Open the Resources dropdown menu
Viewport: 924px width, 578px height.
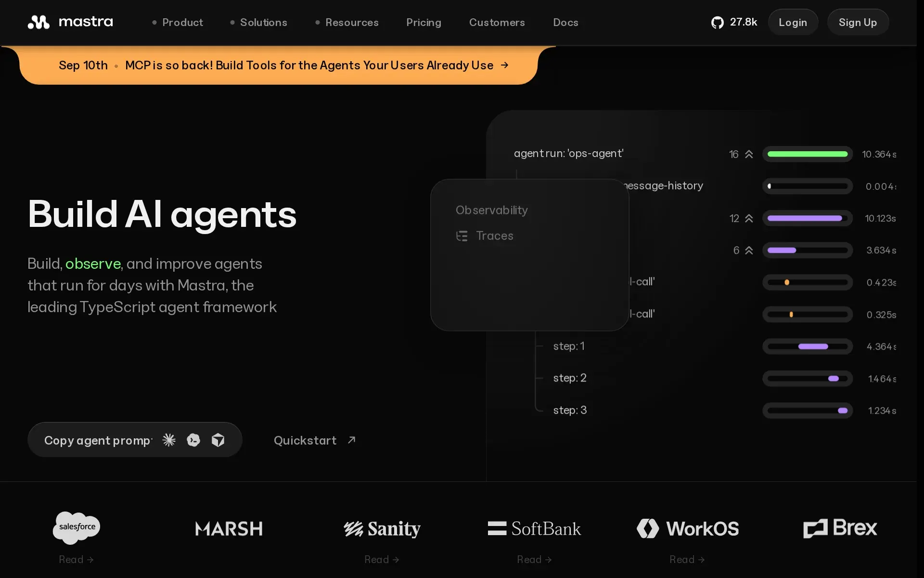(347, 22)
